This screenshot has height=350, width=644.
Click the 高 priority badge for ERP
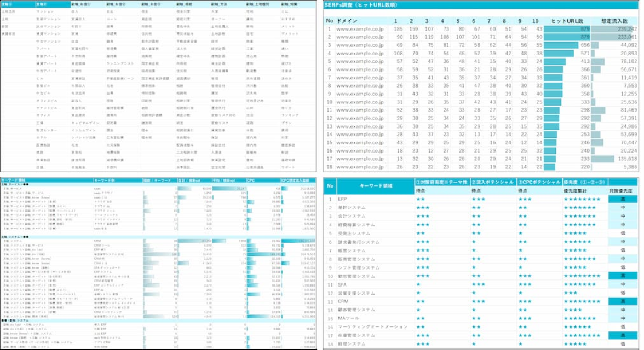[x=623, y=197]
